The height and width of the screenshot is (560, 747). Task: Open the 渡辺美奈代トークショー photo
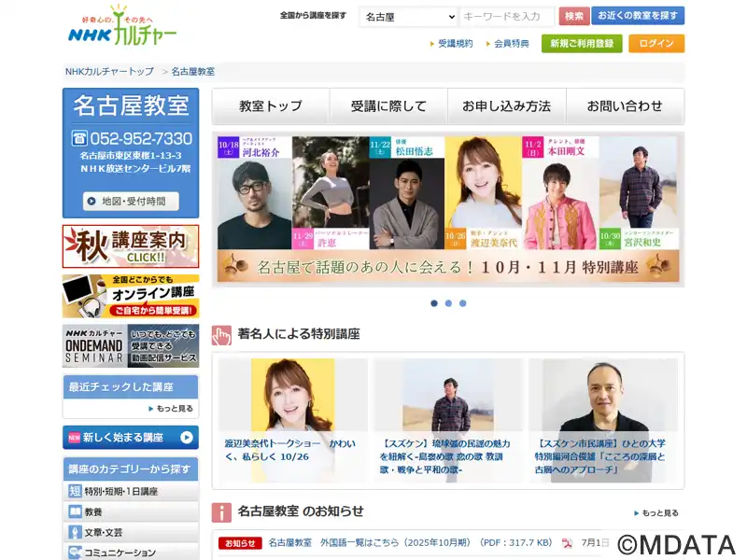[292, 395]
